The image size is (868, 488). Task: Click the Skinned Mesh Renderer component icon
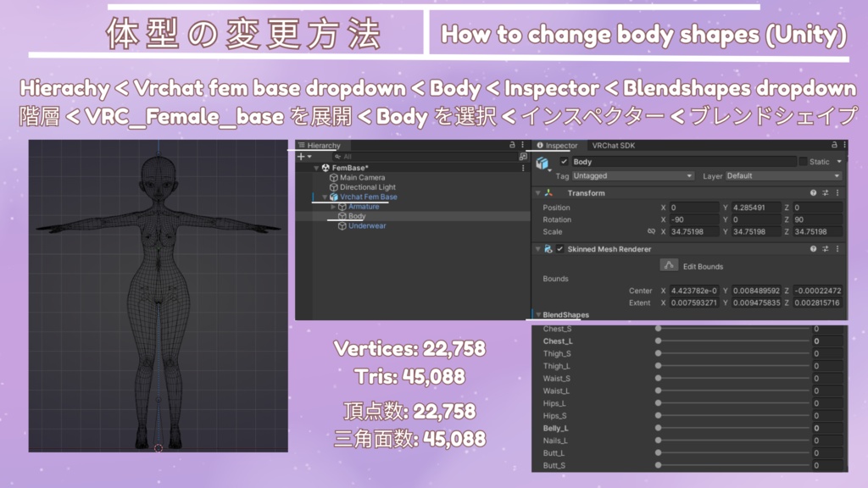[x=548, y=249]
